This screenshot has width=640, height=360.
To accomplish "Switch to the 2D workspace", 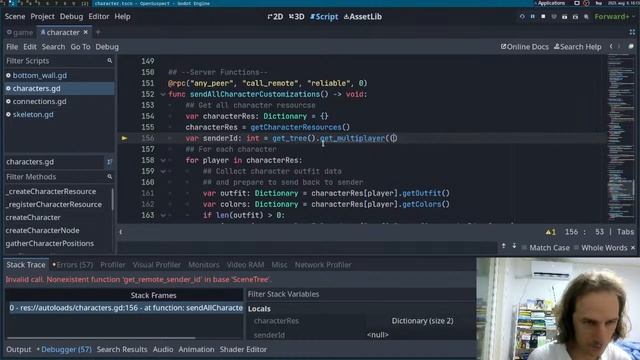I will [x=276, y=17].
